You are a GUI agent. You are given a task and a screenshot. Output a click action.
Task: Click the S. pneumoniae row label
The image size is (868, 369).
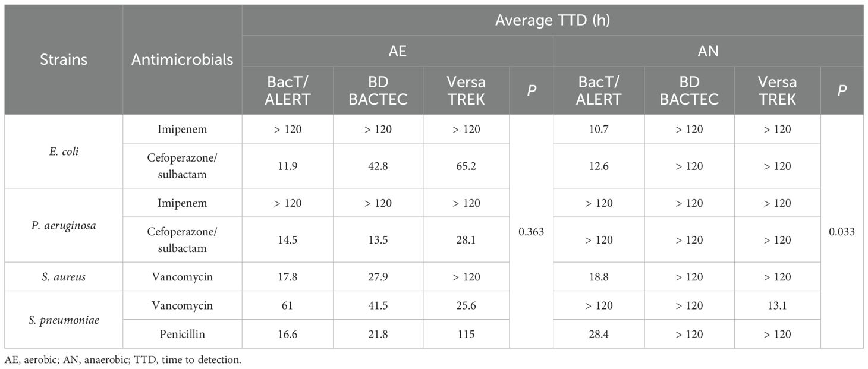(x=64, y=320)
